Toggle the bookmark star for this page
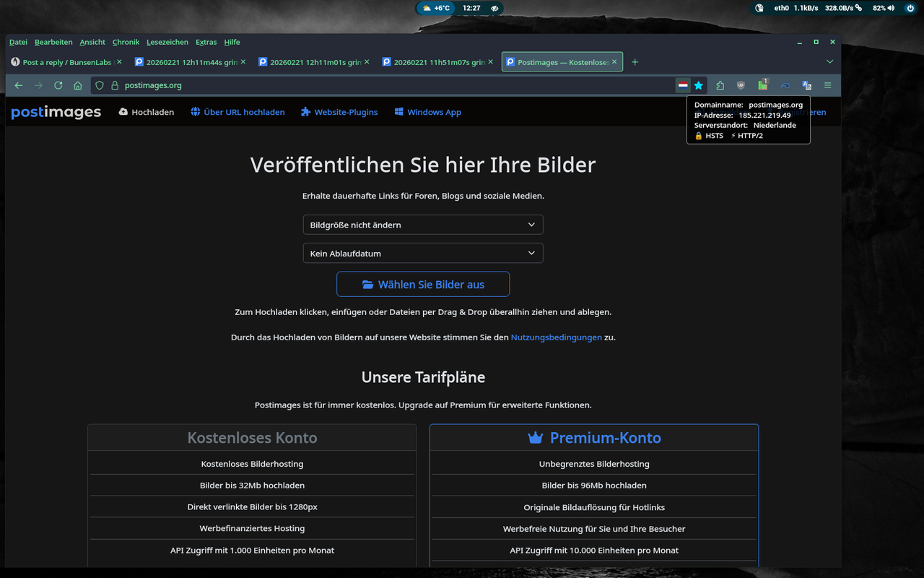 tap(699, 85)
